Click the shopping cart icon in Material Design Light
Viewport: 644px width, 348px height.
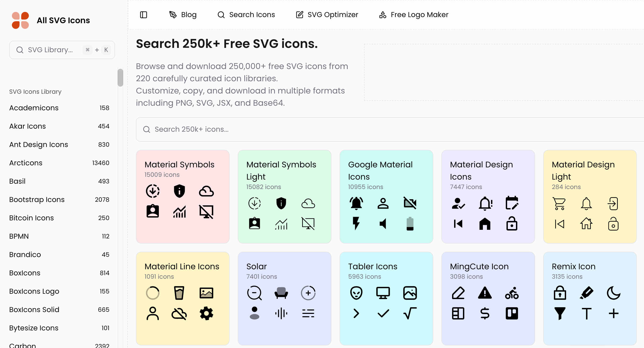(x=559, y=203)
